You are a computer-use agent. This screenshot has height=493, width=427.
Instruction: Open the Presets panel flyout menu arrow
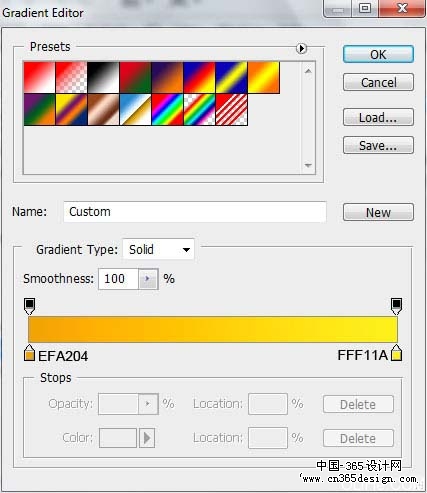click(301, 49)
